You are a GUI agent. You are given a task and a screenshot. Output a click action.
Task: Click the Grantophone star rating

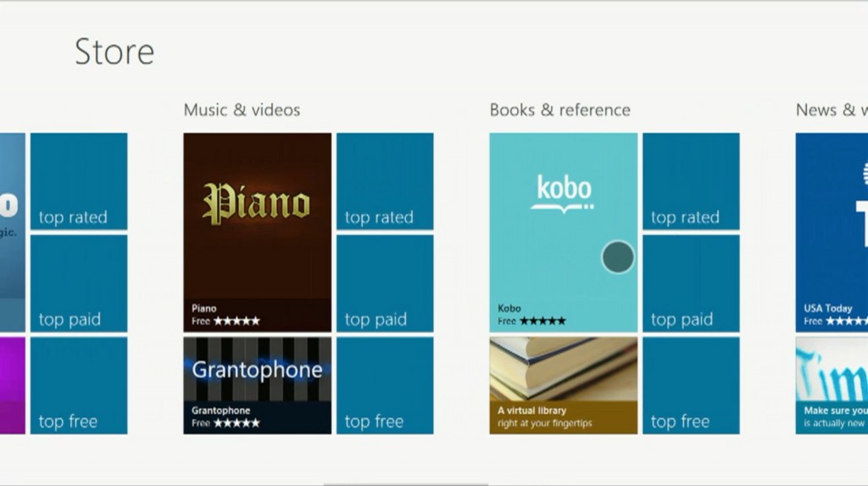click(237, 423)
